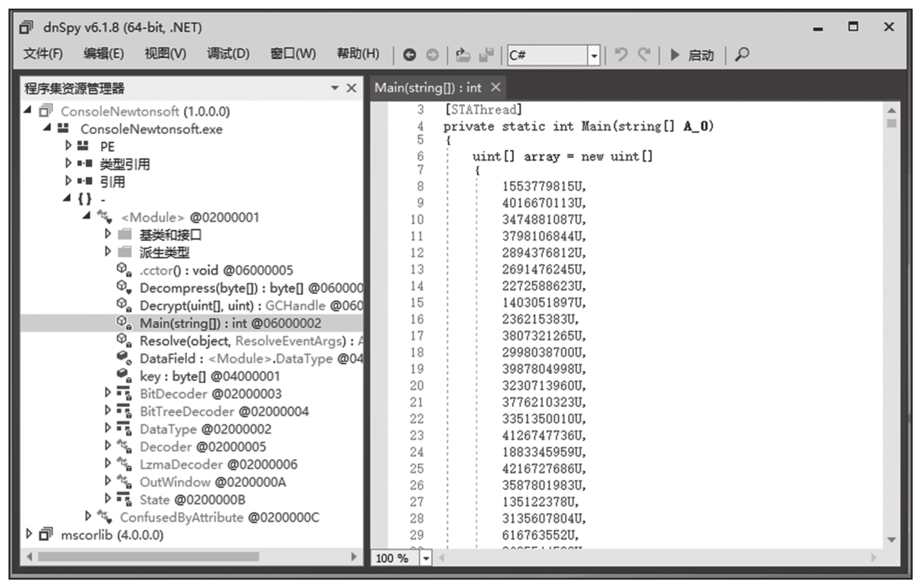
Task: Click the mscorlib assembly icon
Action: tap(46, 534)
